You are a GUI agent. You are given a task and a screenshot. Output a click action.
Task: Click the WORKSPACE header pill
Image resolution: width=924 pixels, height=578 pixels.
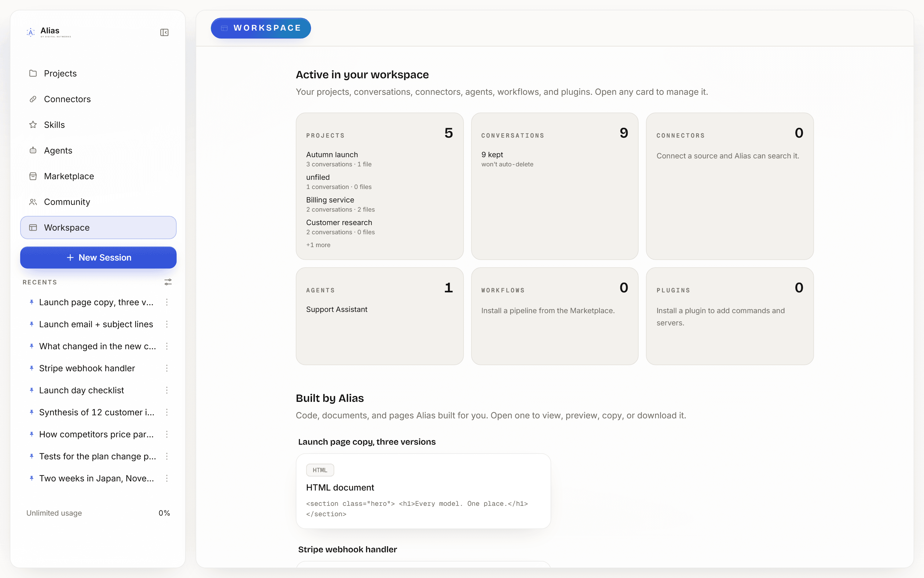point(261,28)
